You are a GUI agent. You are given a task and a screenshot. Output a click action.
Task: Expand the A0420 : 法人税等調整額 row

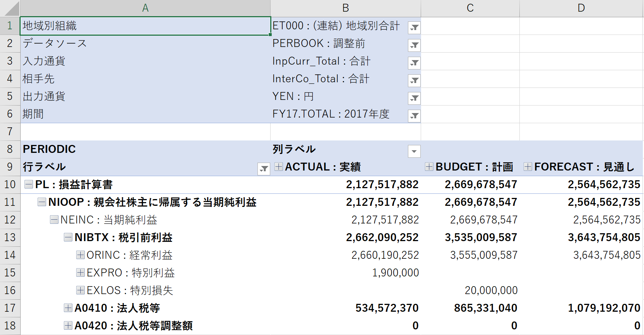point(68,325)
